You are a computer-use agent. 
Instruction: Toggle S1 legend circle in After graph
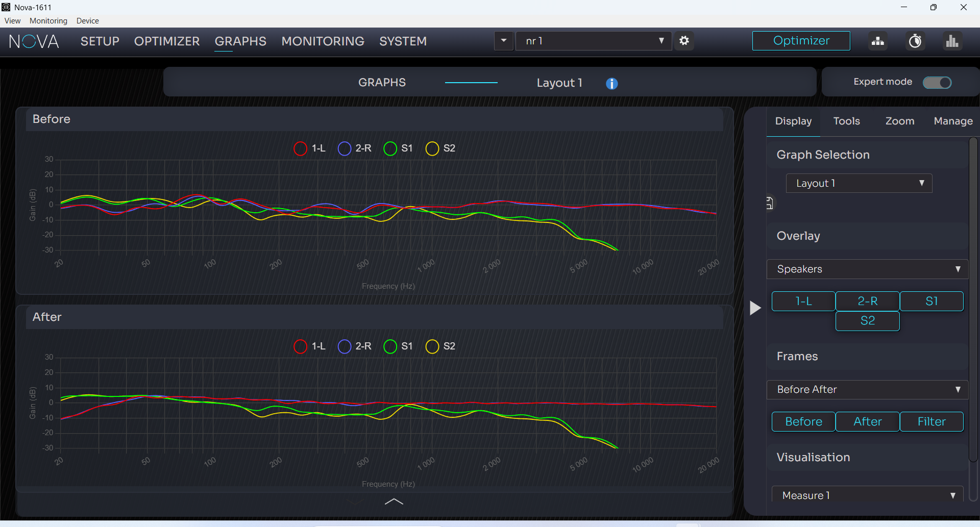coord(390,346)
